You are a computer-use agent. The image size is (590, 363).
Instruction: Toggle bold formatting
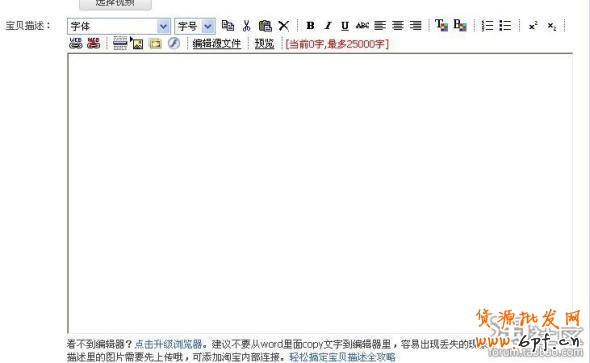[310, 26]
